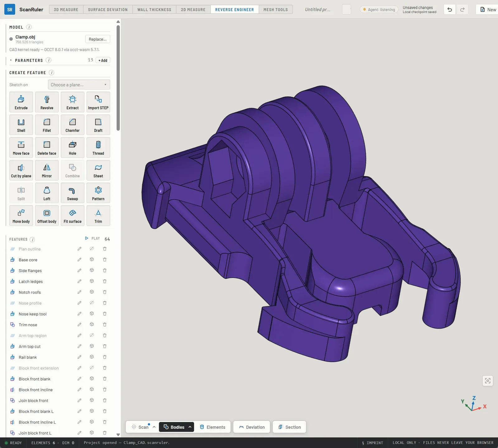Expand the Scan display options chevron
498x448 pixels.
[154, 427]
